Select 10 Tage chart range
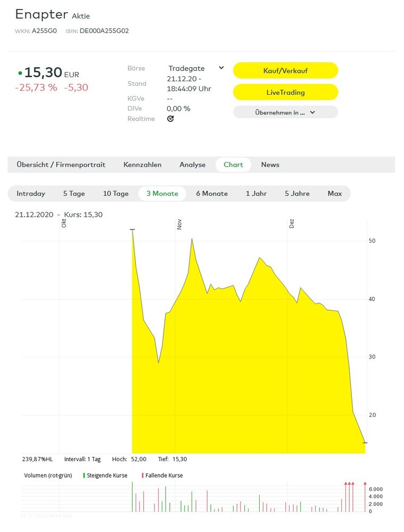Viewport: 404px width, 532px height. point(116,193)
